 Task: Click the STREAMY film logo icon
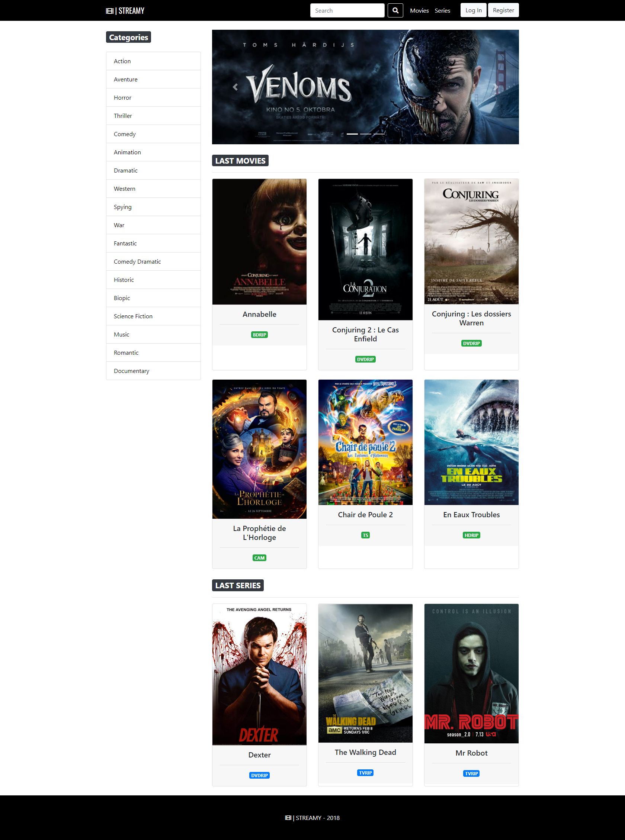(x=110, y=11)
